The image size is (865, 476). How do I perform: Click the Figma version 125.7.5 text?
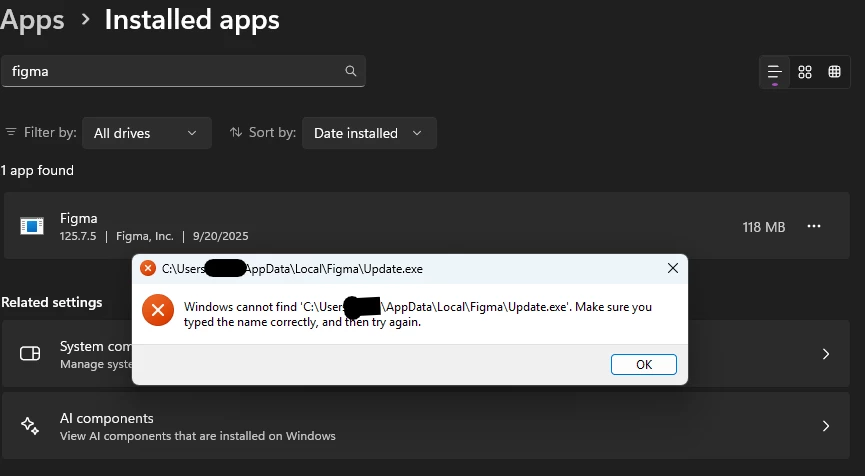tap(78, 236)
